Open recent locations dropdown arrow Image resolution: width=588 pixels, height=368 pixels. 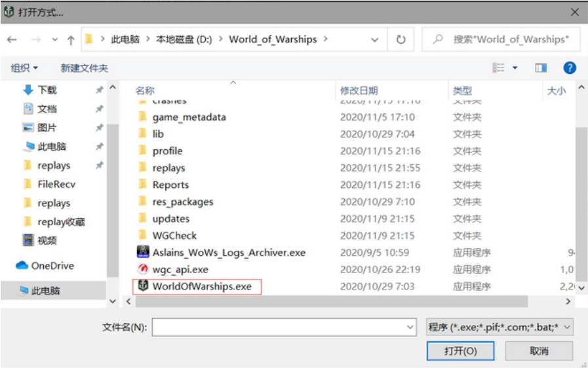click(55, 39)
